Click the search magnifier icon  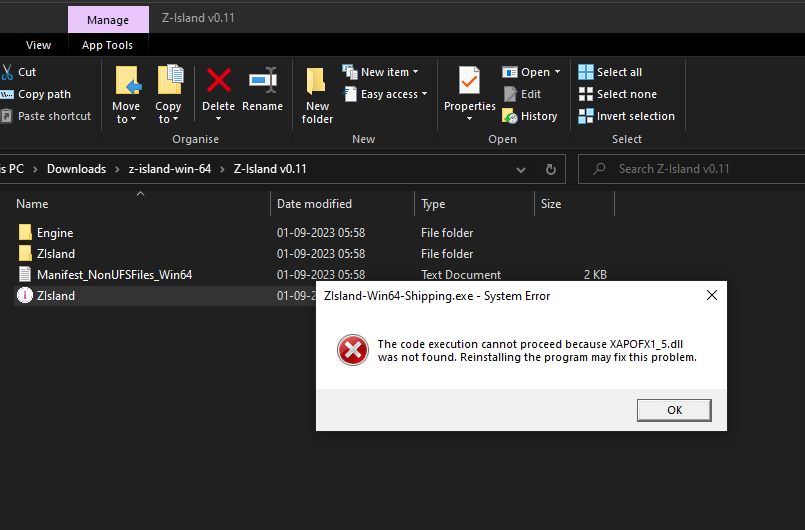pyautogui.click(x=599, y=169)
